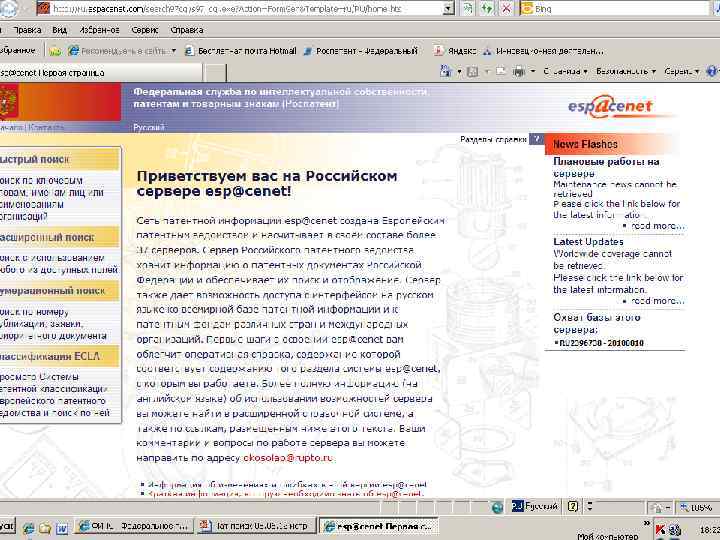
Task: Open the 105% zoom level control
Action: pos(696,507)
